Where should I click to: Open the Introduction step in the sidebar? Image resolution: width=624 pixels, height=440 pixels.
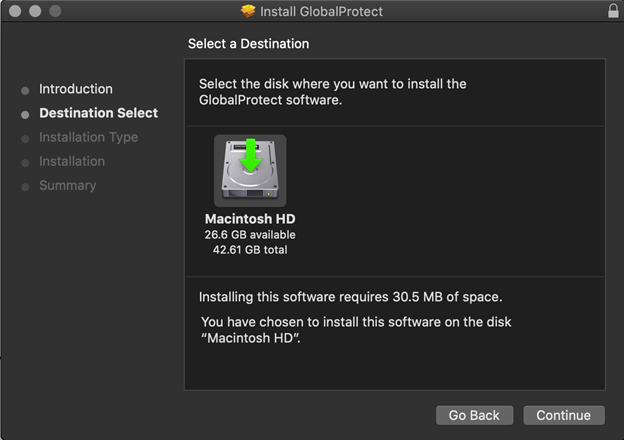(76, 89)
